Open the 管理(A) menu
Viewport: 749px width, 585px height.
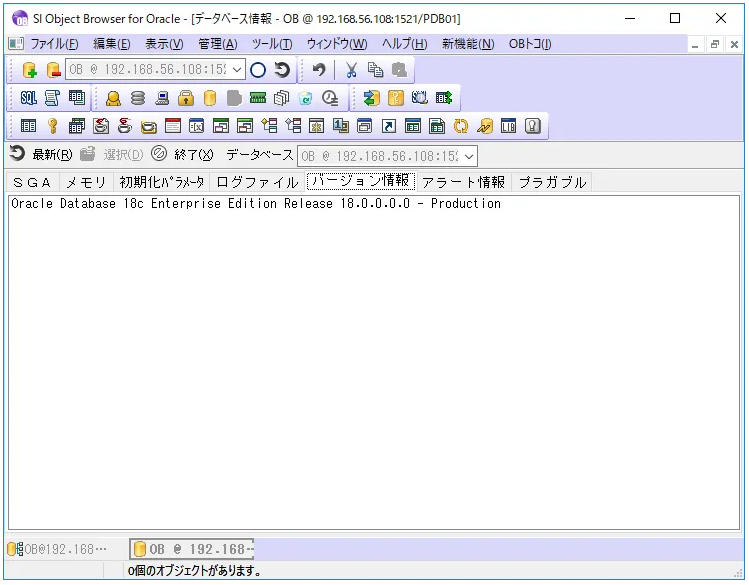click(x=218, y=44)
